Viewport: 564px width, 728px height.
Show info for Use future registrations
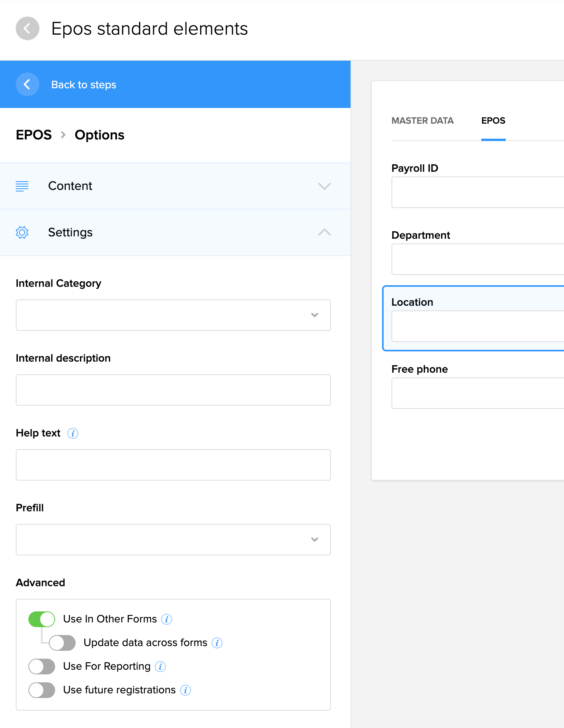click(186, 690)
